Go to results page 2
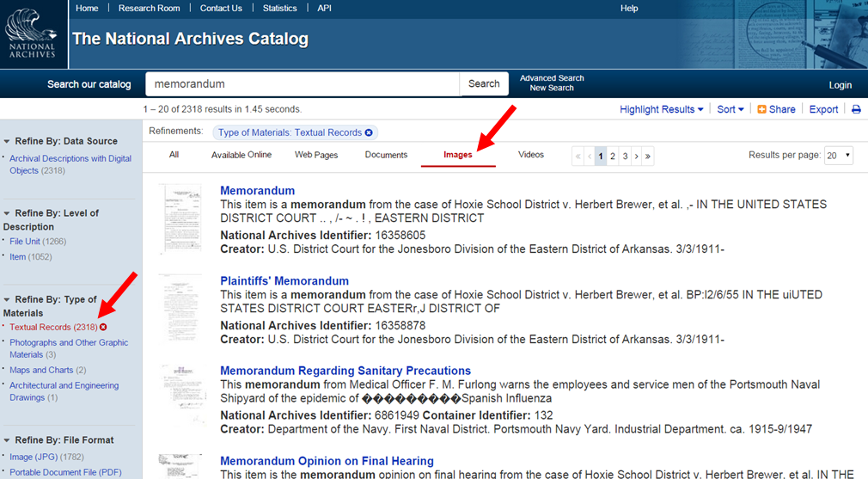This screenshot has height=479, width=868. (613, 157)
